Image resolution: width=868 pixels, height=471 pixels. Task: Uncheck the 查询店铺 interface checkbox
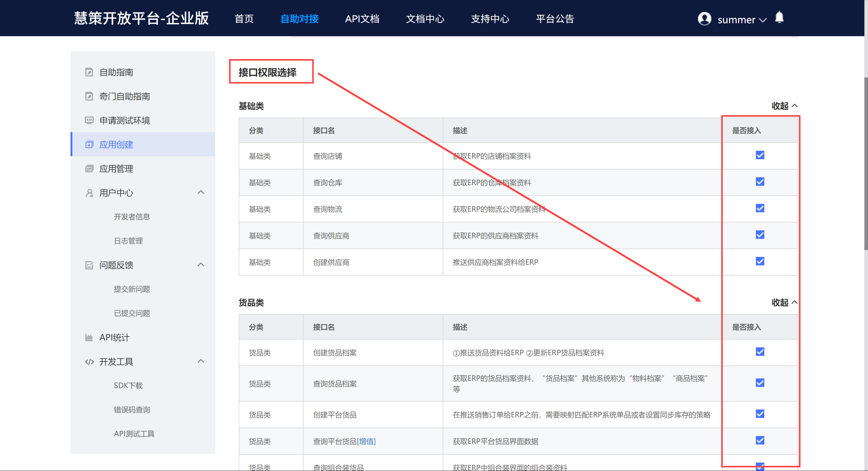760,155
